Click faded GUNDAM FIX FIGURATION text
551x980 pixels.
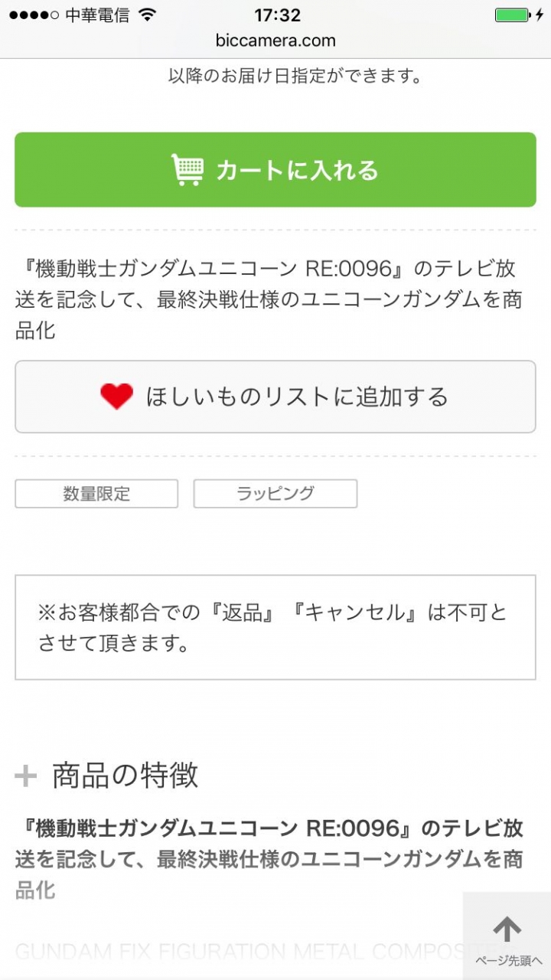point(237,952)
